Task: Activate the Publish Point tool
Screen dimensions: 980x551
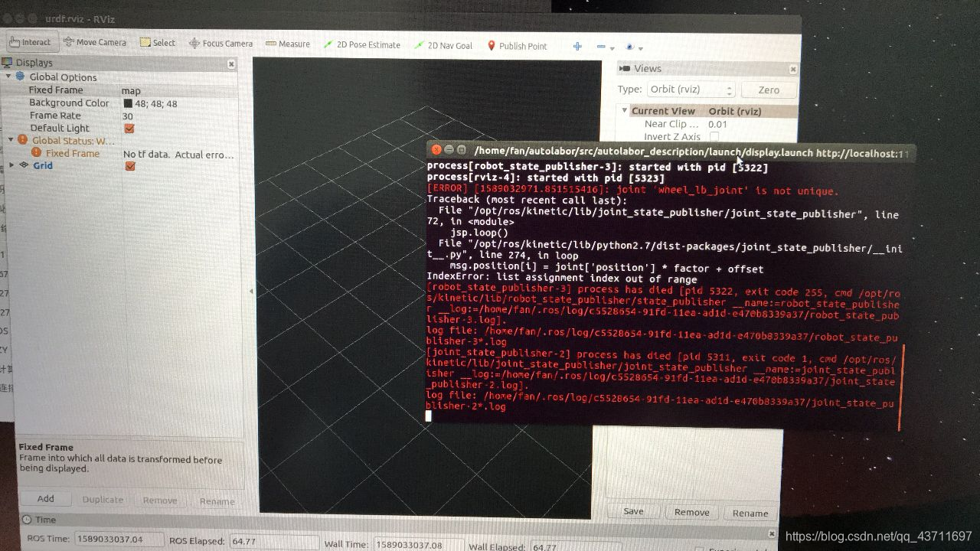Action: [517, 46]
